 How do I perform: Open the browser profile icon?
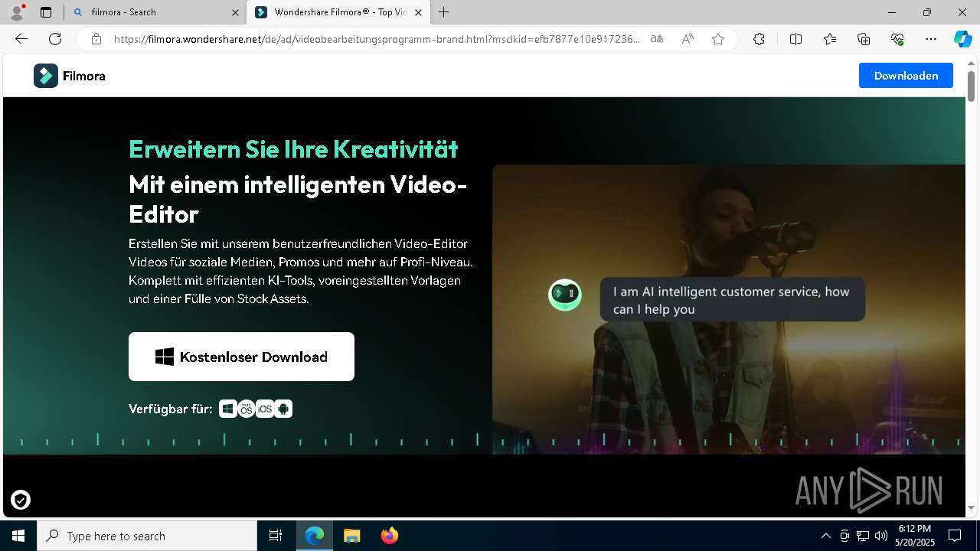tap(16, 12)
